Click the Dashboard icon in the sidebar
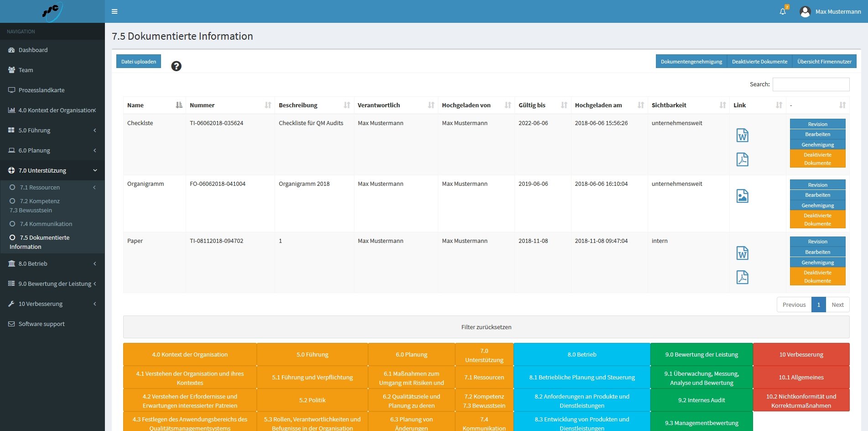The height and width of the screenshot is (431, 868). [11, 50]
